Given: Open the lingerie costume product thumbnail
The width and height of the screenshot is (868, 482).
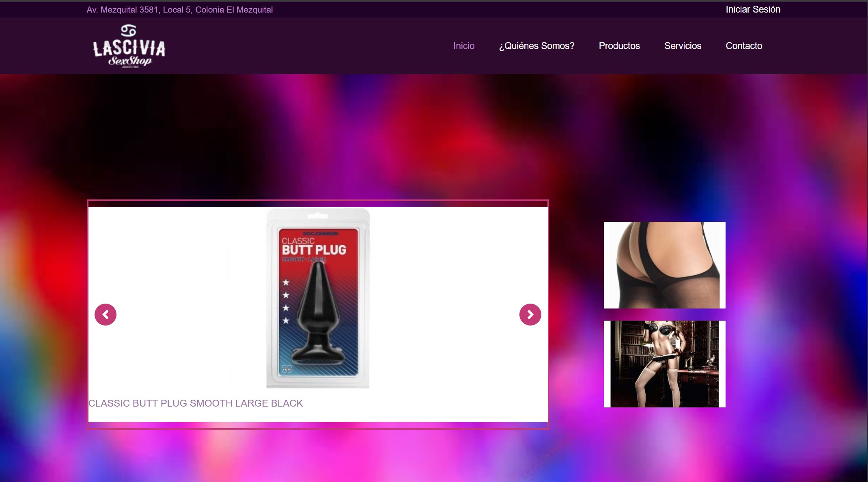Looking at the screenshot, I should [x=664, y=364].
